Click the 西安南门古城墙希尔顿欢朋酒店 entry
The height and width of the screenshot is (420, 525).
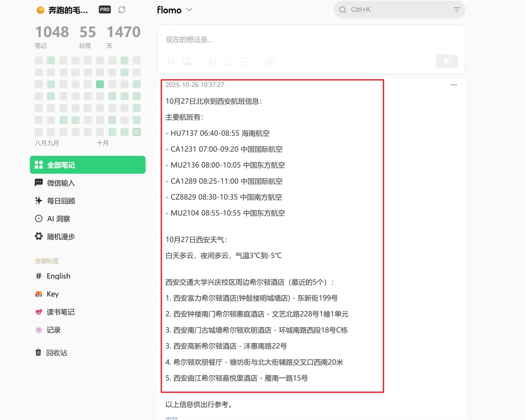point(257,330)
